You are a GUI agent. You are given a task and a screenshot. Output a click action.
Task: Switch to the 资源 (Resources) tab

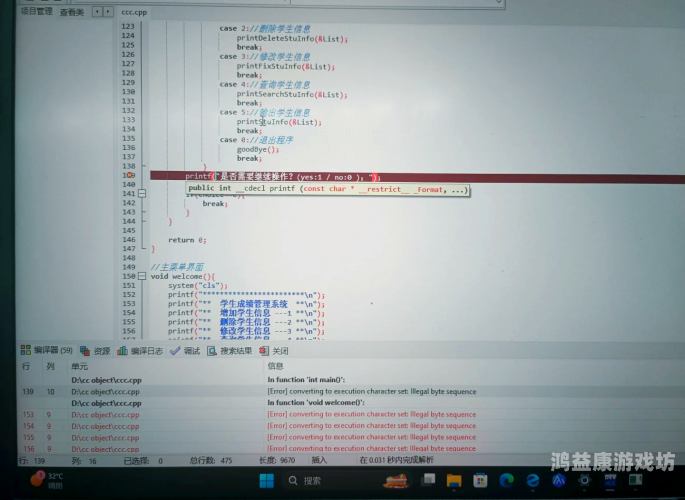pyautogui.click(x=97, y=351)
